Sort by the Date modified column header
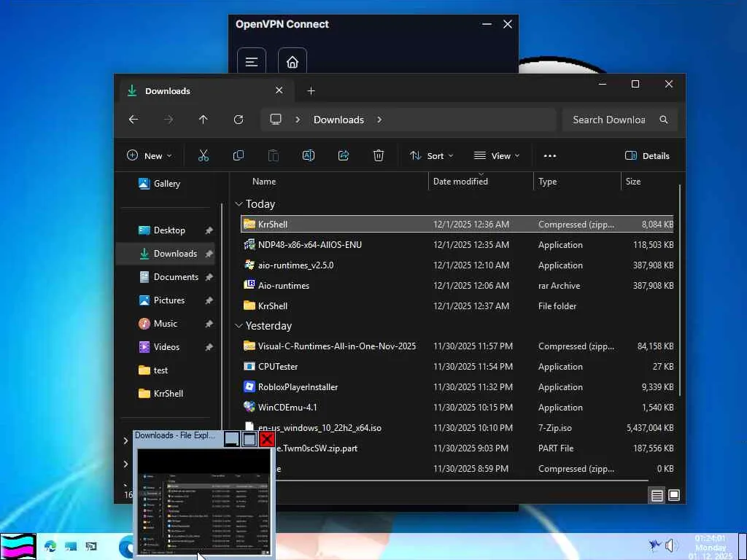747x560 pixels. [x=460, y=182]
